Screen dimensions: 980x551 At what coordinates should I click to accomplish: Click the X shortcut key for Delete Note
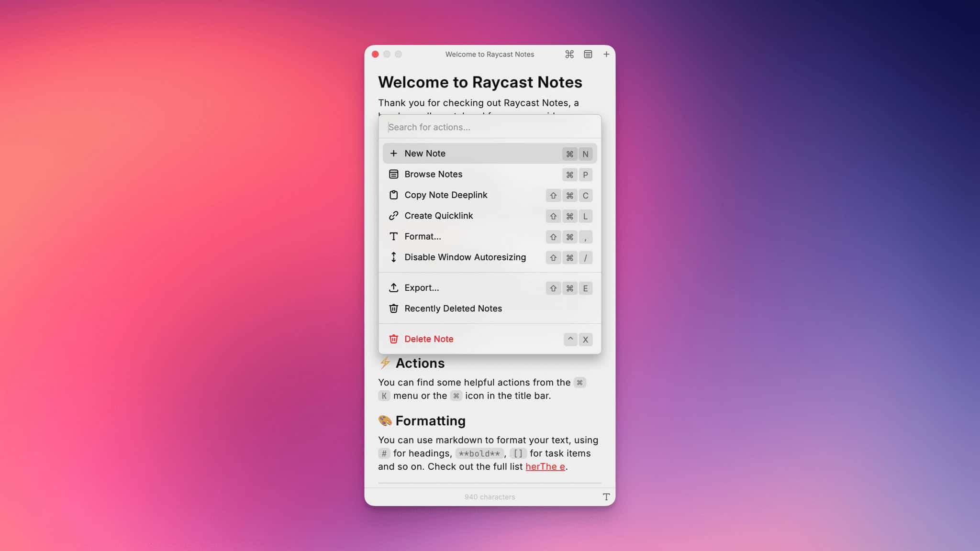click(585, 340)
